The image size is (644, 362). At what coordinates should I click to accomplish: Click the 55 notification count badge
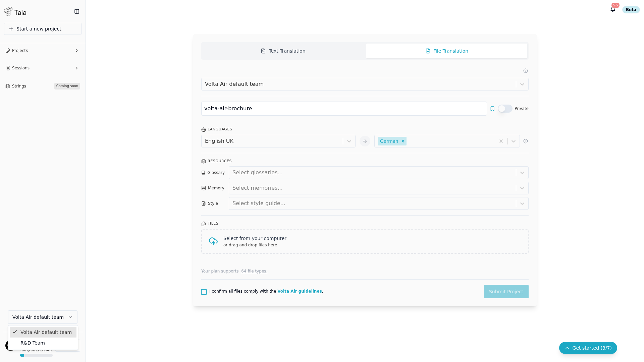click(615, 5)
